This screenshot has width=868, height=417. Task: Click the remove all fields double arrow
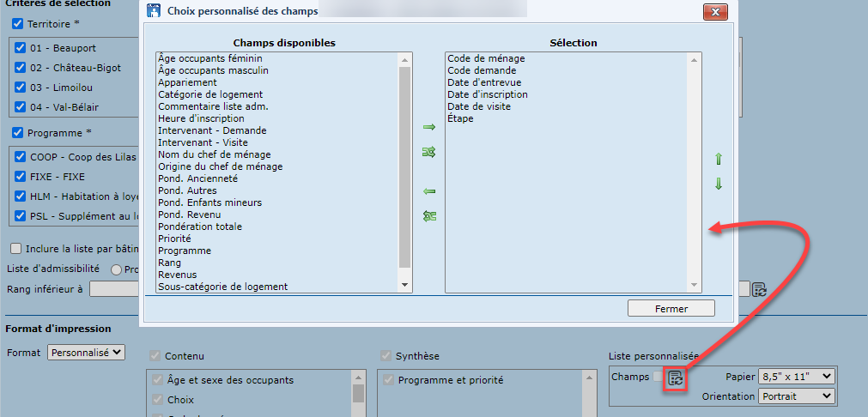429,216
